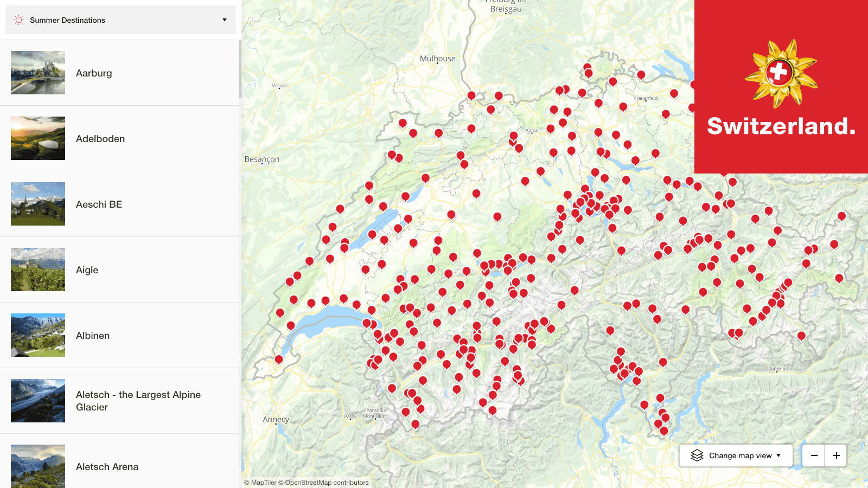Click the westernmost pin near Besançon
This screenshot has width=868, height=488.
coord(341,209)
